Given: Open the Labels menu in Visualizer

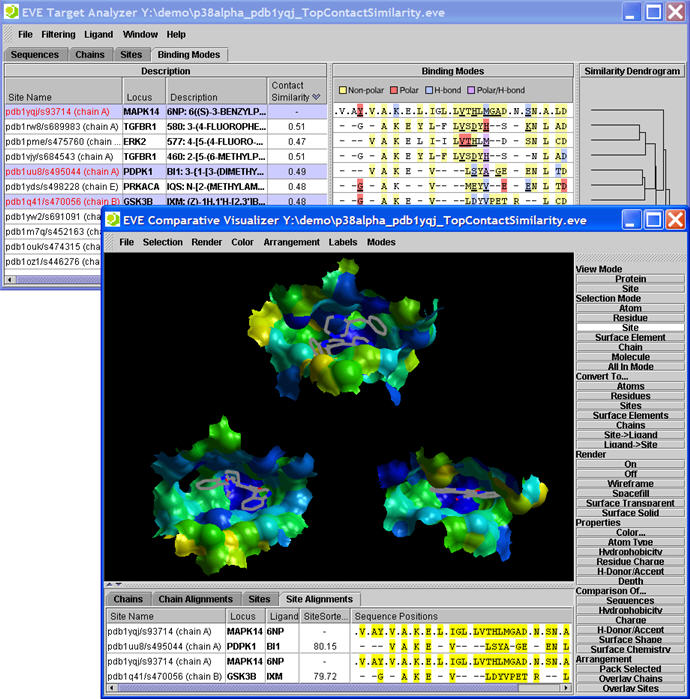Looking at the screenshot, I should (343, 242).
